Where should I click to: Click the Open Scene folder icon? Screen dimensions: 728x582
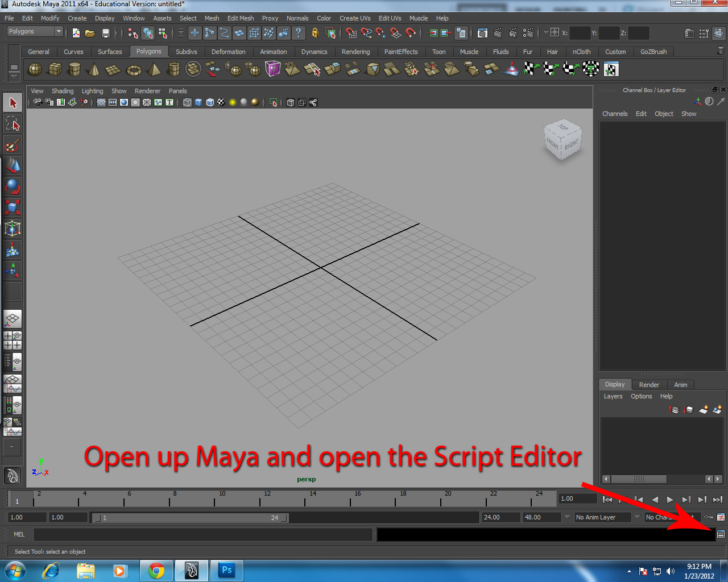tap(90, 33)
